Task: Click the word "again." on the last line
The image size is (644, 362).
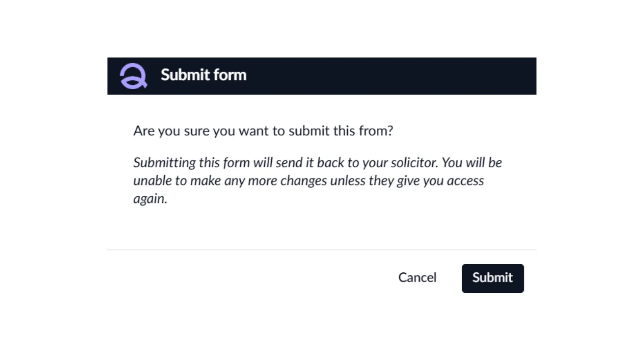Action: (x=150, y=199)
